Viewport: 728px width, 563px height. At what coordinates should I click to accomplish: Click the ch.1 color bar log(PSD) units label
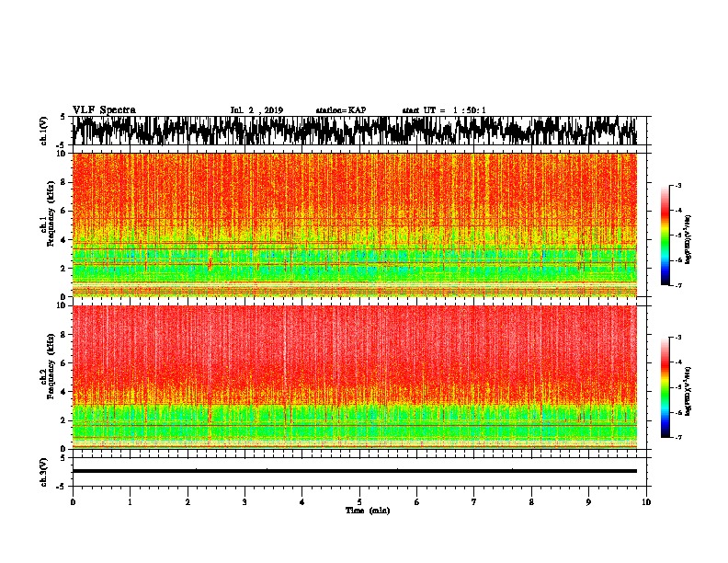pos(688,239)
